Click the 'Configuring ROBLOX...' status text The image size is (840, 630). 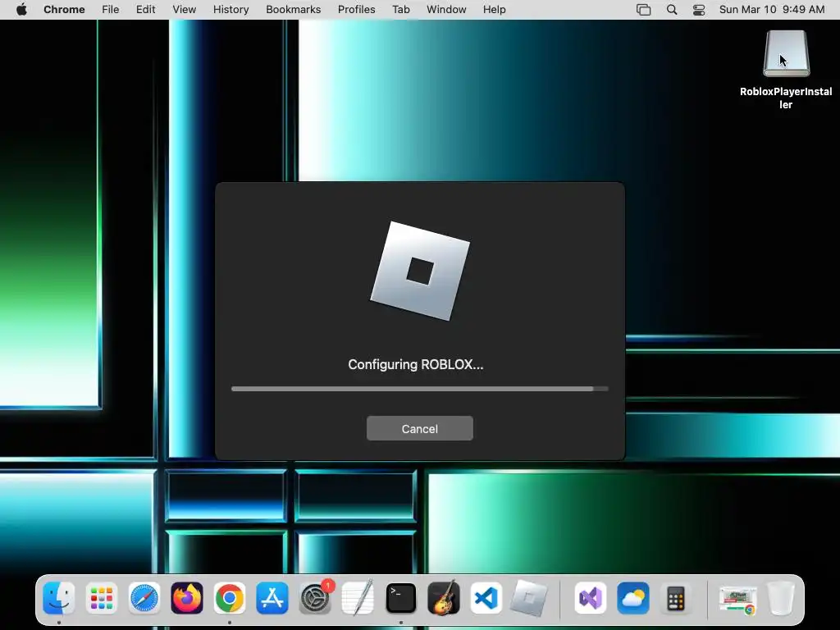pos(416,365)
